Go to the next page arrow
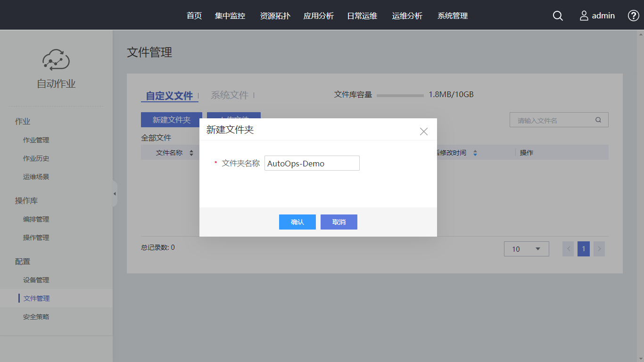 (x=599, y=249)
